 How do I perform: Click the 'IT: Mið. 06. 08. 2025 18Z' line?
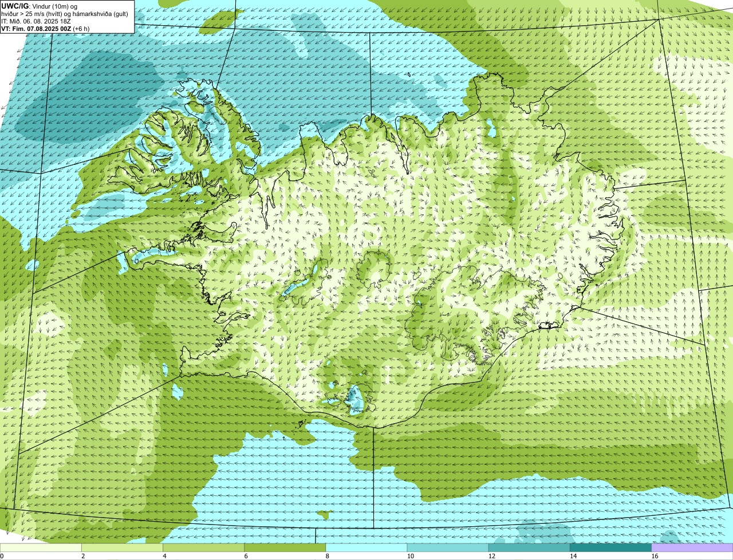(x=36, y=21)
